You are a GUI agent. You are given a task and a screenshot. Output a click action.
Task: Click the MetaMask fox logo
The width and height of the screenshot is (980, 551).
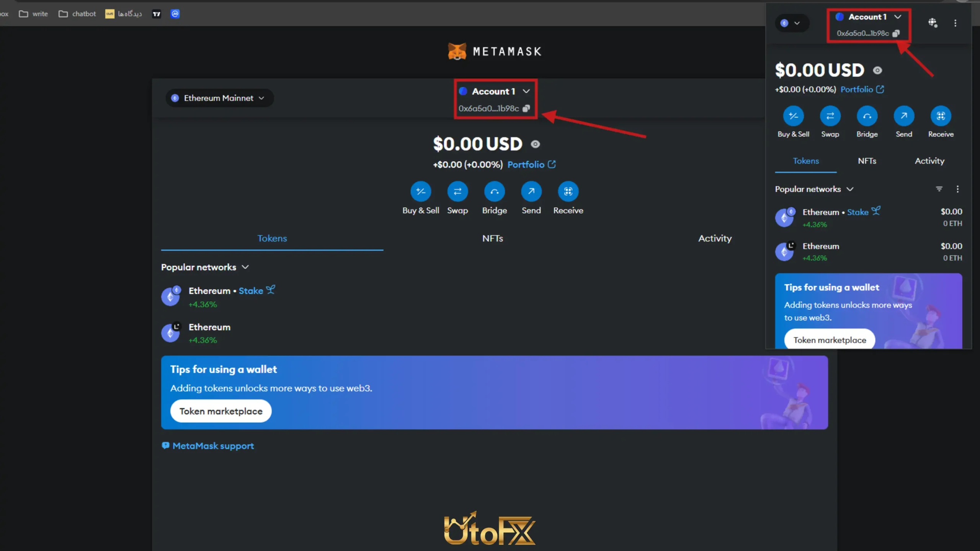457,51
